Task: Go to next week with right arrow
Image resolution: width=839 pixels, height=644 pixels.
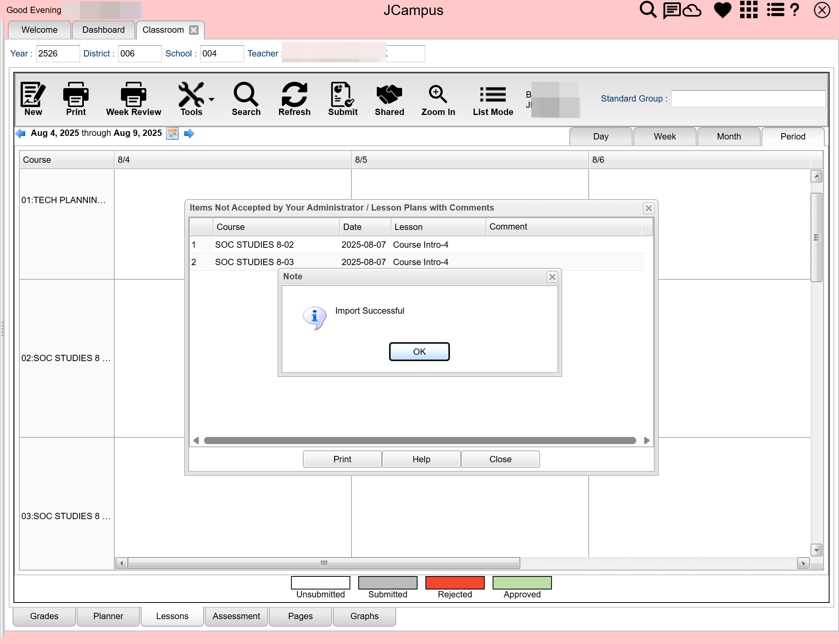Action: pos(189,134)
